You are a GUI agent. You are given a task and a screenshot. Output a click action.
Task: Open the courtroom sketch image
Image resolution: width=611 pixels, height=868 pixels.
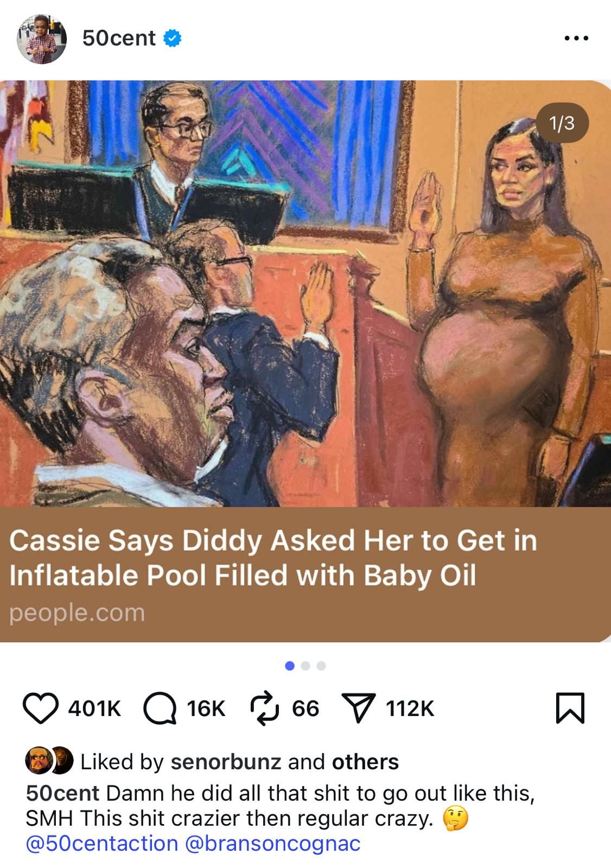coord(305,293)
